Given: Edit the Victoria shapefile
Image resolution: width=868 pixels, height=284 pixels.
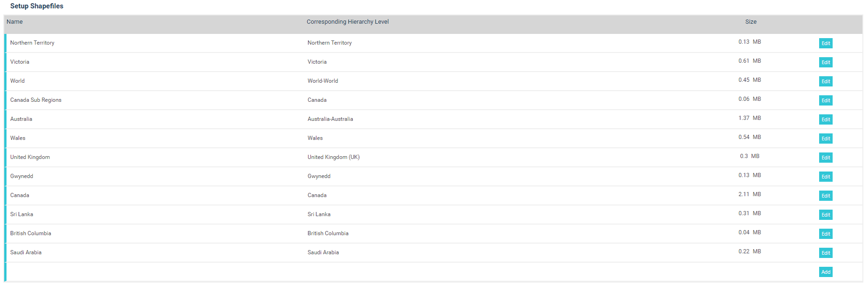Looking at the screenshot, I should coord(826,62).
